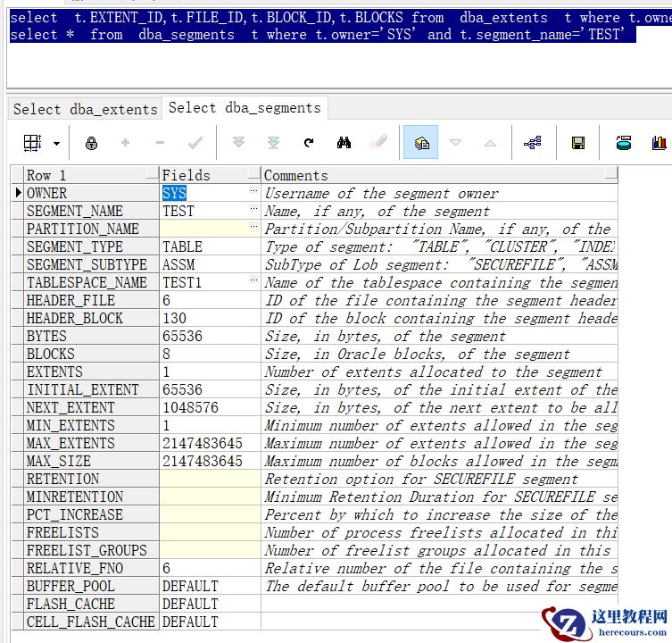Click the green post changes checkmark
Image resolution: width=672 pixels, height=643 pixels.
pos(195,142)
